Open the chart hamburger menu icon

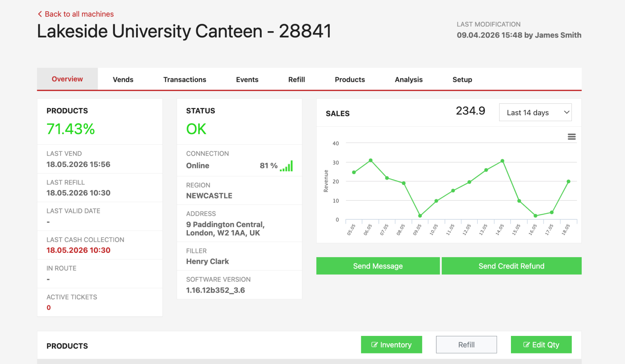[571, 137]
